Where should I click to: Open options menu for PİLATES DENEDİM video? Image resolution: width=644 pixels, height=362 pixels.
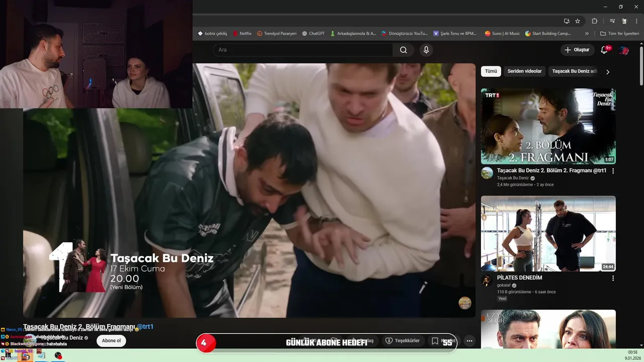613,278
